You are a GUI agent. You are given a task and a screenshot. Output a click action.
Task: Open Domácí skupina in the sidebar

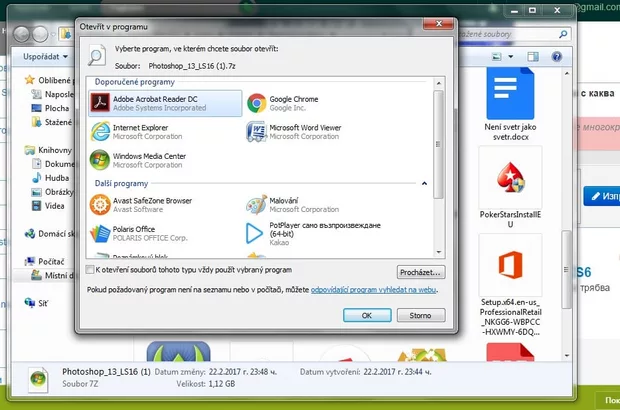coord(49,234)
